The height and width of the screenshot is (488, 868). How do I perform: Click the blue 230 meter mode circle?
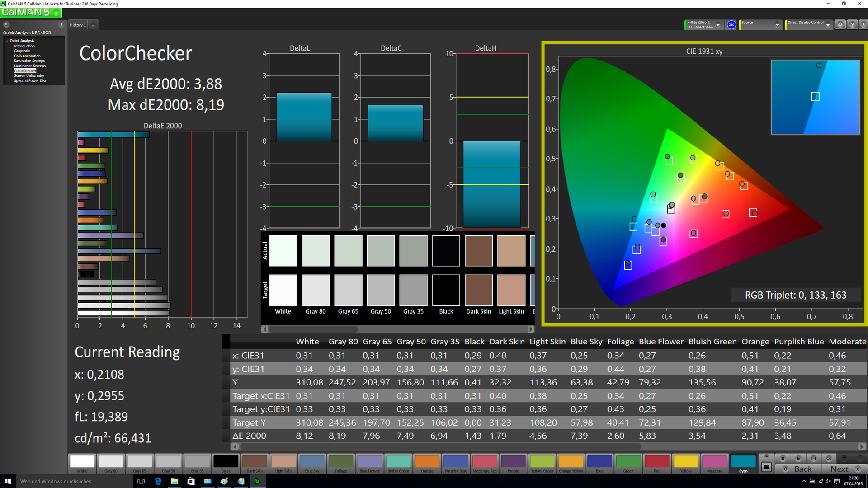731,25
